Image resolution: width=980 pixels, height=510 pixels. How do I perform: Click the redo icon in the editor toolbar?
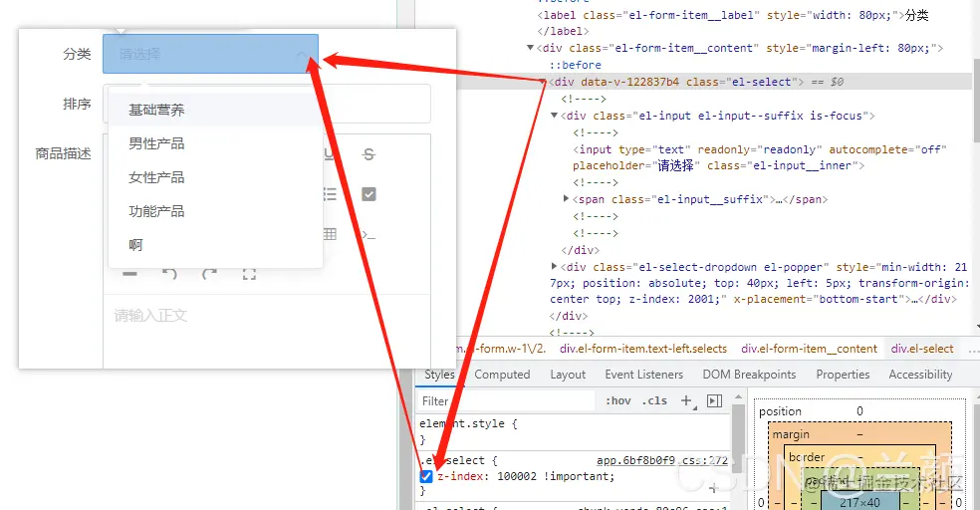pos(209,274)
